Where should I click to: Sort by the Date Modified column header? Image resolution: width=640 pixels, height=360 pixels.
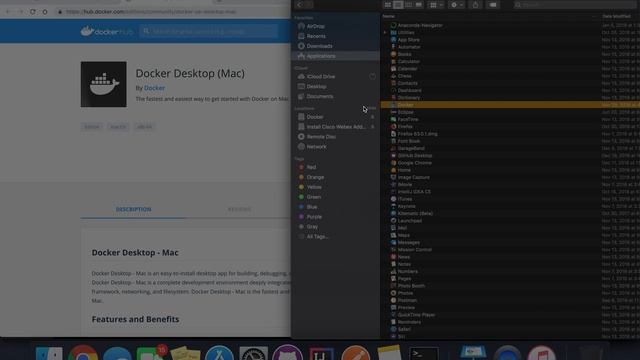pos(616,16)
